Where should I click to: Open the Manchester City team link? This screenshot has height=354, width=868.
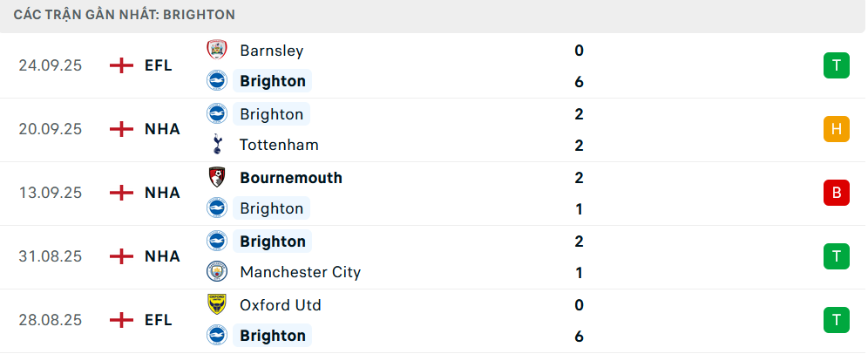point(300,272)
